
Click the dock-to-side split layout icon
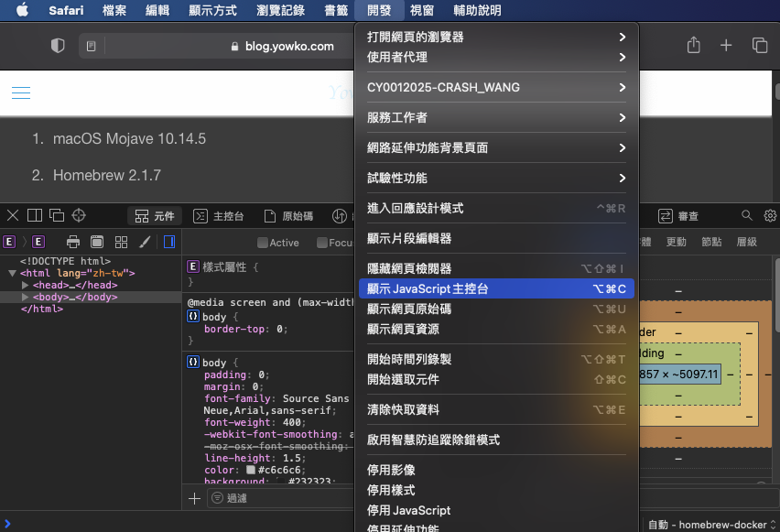(x=35, y=215)
